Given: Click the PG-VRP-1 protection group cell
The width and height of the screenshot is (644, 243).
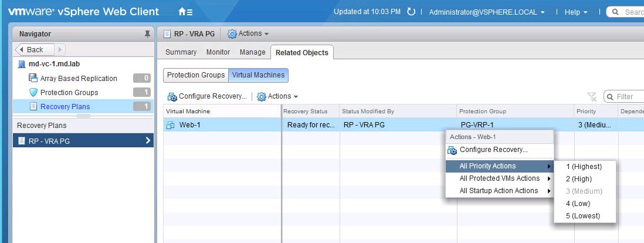Looking at the screenshot, I should point(516,125).
